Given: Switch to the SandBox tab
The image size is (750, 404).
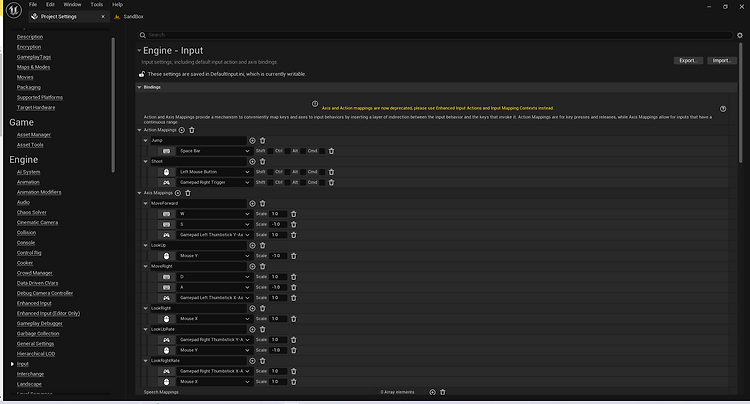Looking at the screenshot, I should 129,17.
